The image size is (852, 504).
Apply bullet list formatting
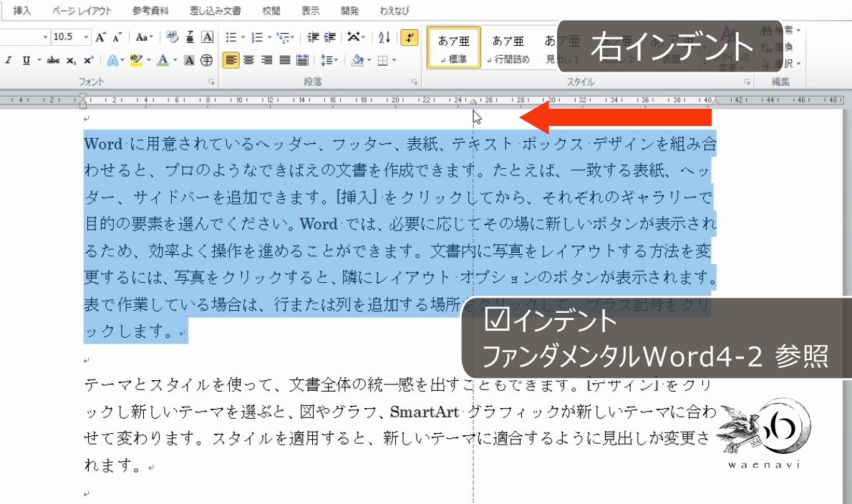[231, 37]
